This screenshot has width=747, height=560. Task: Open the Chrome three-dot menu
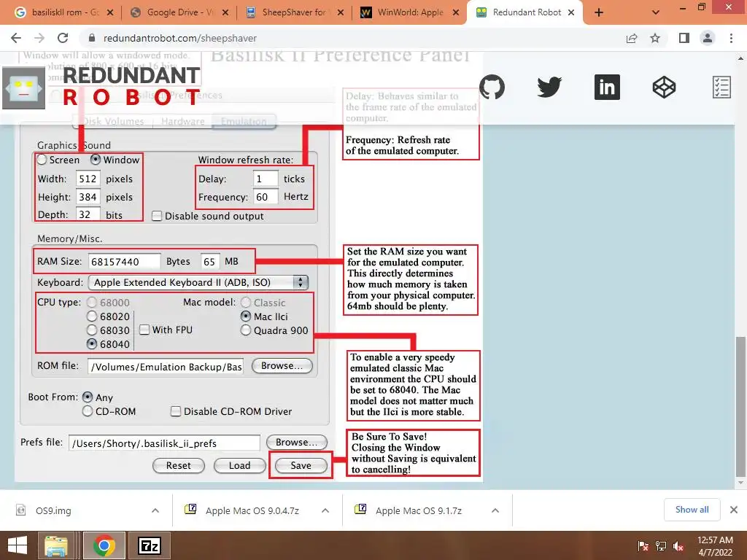731,38
